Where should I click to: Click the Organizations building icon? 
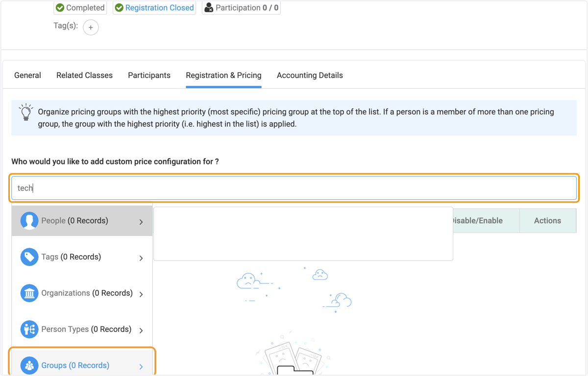[29, 293]
